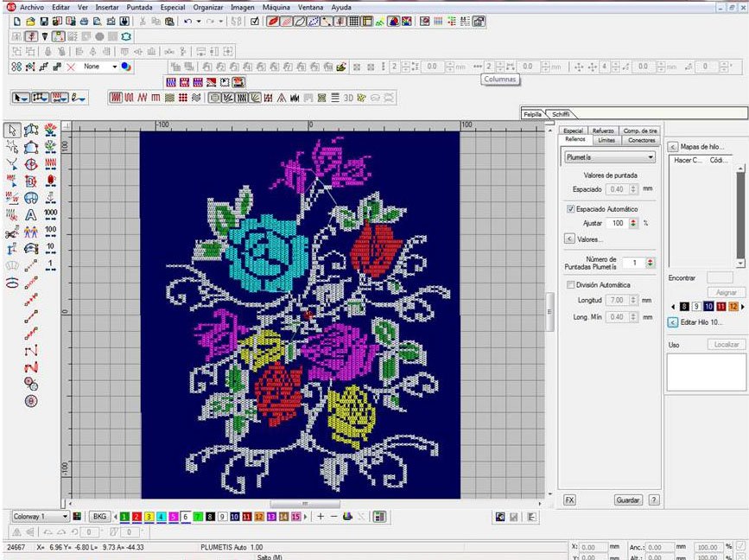Viewport: 749px width, 560px height.
Task: Toggle the grid display icon in top toolbar
Action: [x=354, y=22]
